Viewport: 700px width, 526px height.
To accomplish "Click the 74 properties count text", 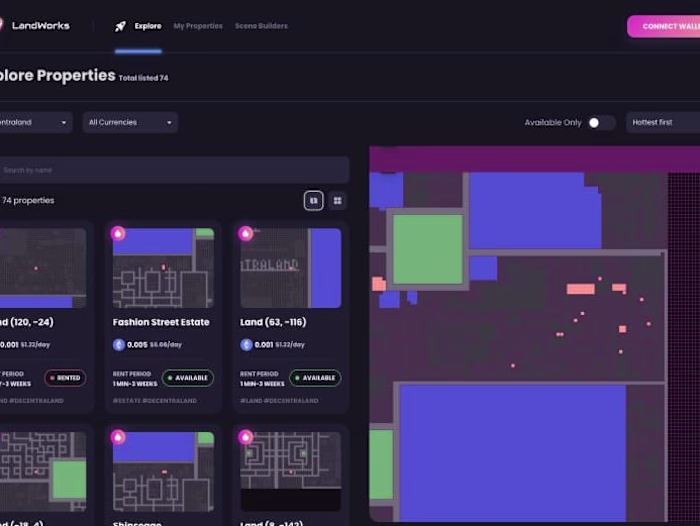I will 28,200.
